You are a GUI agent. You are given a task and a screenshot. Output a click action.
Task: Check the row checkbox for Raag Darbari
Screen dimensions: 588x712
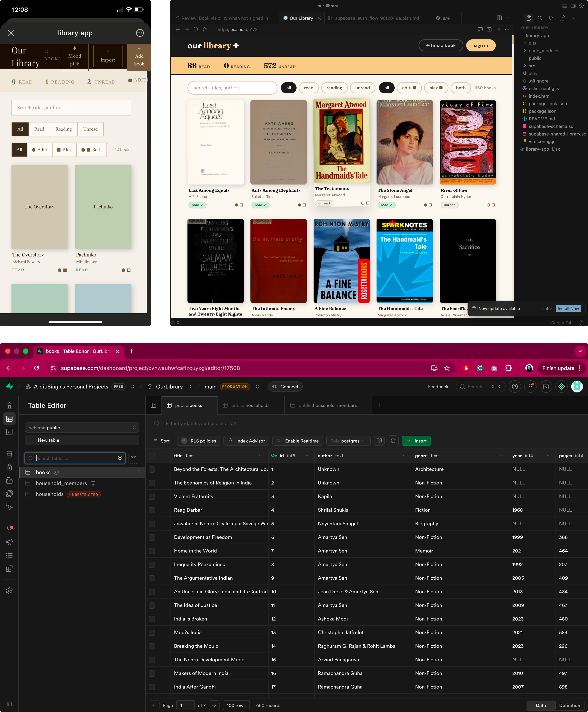click(x=152, y=510)
